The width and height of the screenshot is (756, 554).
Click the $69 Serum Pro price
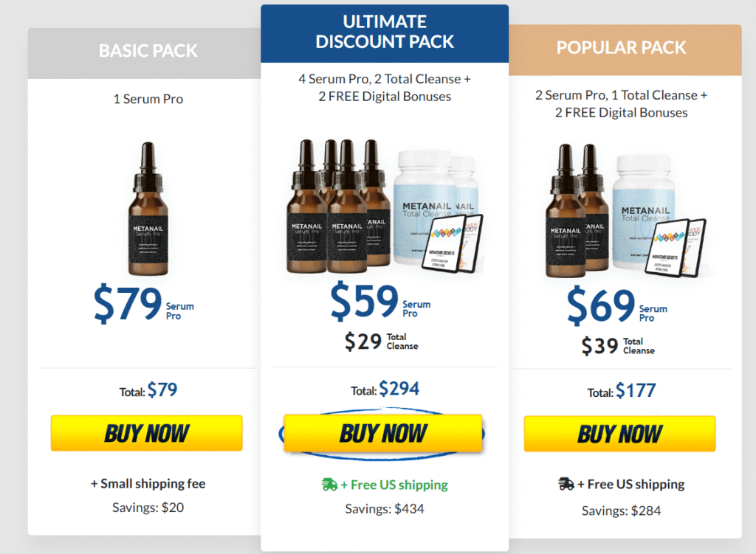[x=616, y=305]
